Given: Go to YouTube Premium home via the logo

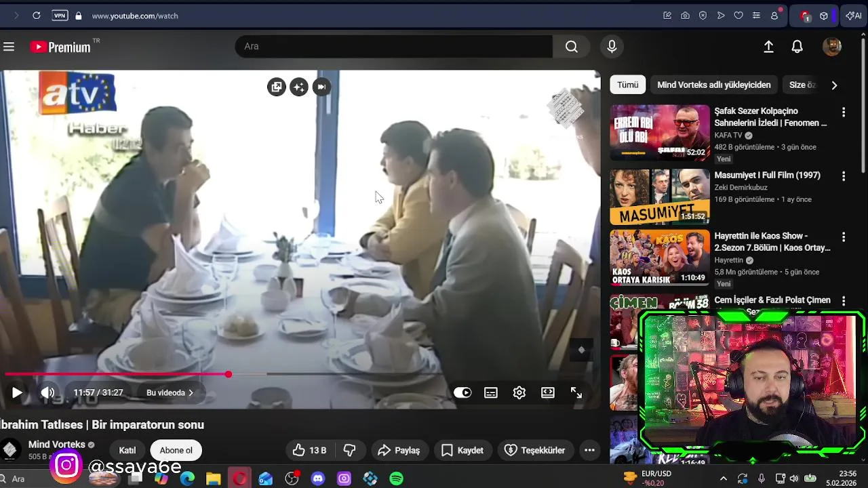Looking at the screenshot, I should click(x=60, y=47).
